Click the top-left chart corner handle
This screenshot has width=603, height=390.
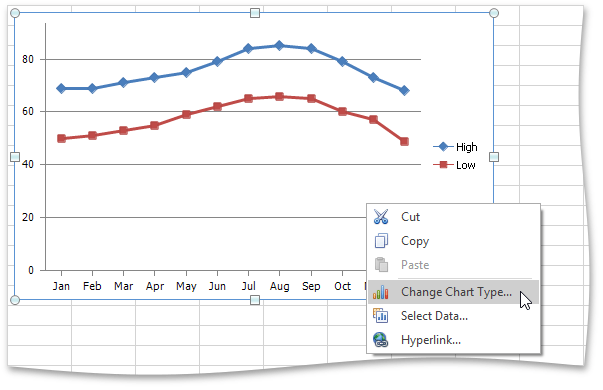(15, 13)
